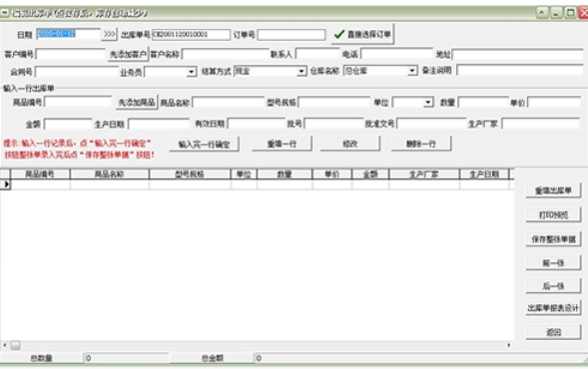588x369 pixels.
Task: Click the 批准文号 input field
Action: (x=431, y=124)
